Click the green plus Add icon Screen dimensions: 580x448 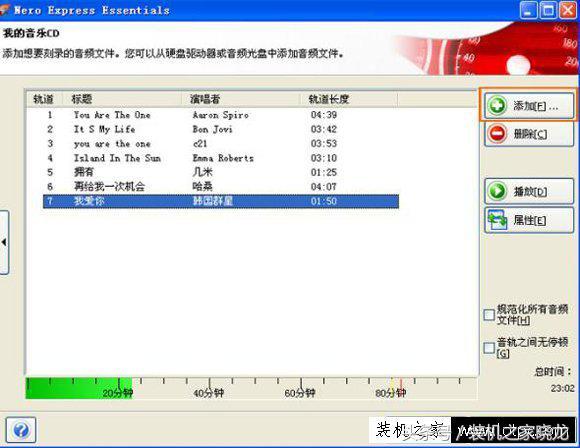tap(497, 106)
